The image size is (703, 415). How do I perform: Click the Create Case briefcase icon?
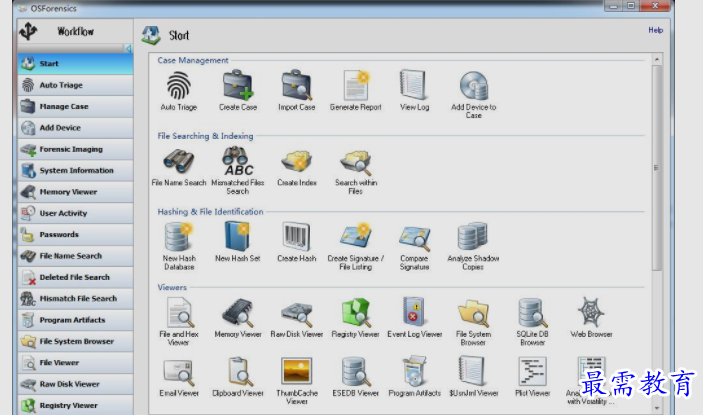point(238,85)
